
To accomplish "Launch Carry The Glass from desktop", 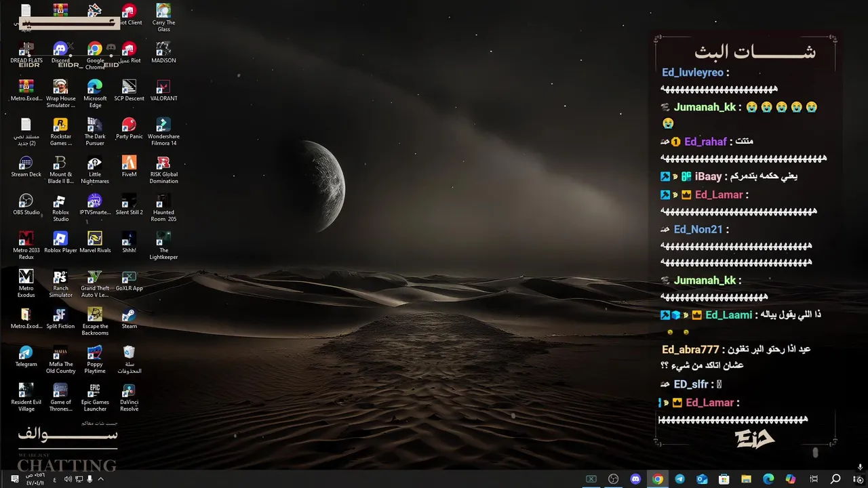I will tap(163, 18).
